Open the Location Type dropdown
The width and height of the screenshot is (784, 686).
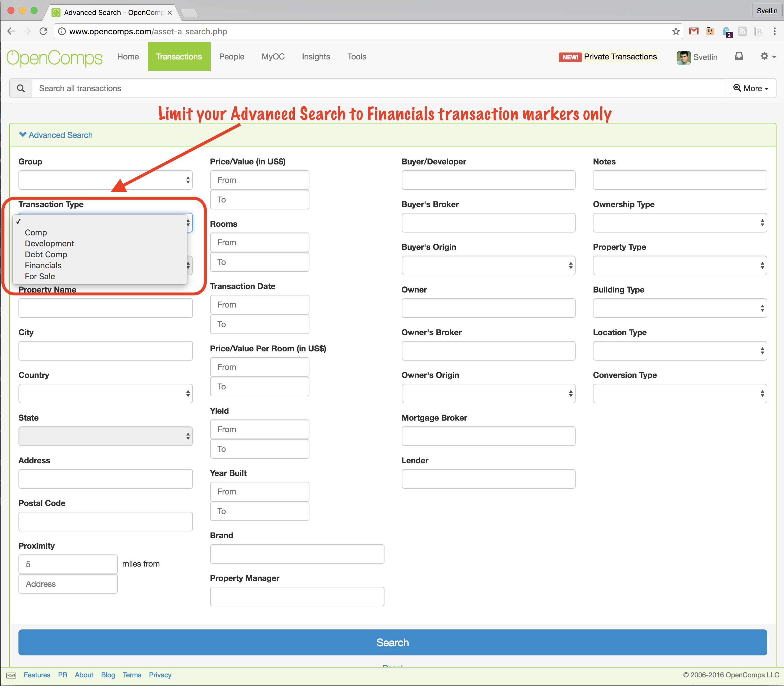(680, 351)
